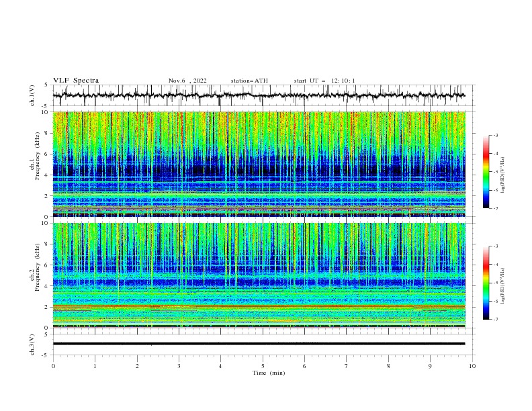Click time axis tick label "0"

[x=53, y=366]
